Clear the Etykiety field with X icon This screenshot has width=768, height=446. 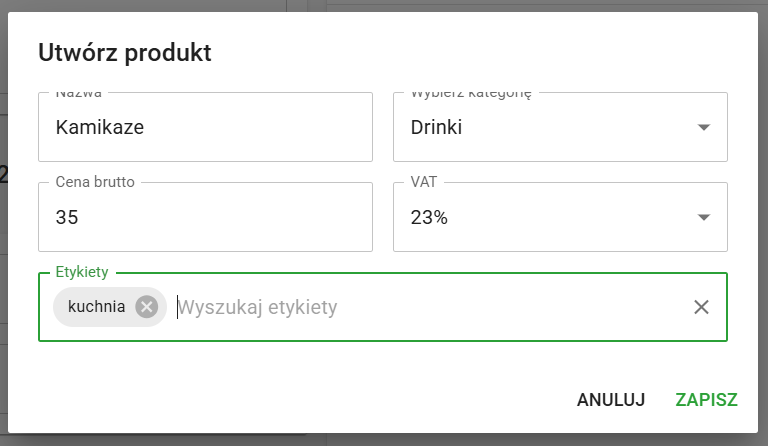(x=701, y=307)
